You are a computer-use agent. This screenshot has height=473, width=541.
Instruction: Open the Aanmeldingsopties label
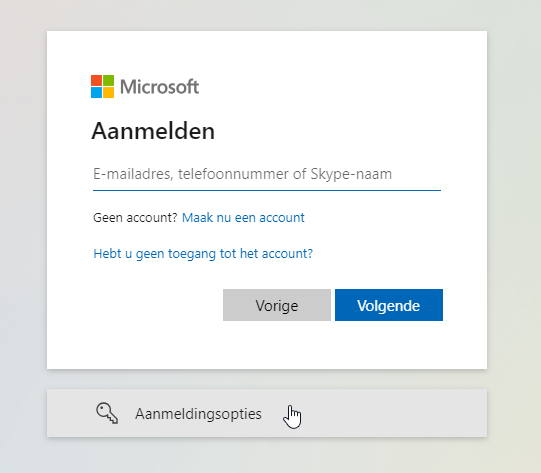[198, 414]
